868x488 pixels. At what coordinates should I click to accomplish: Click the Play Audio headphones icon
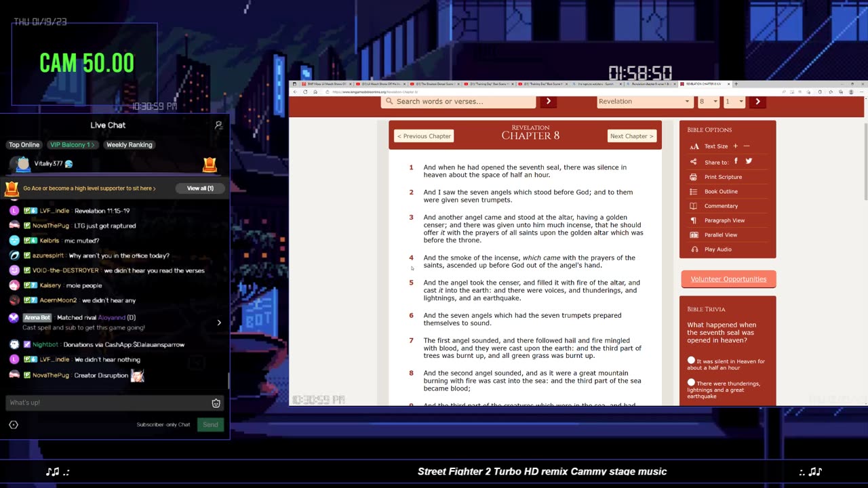pos(693,249)
